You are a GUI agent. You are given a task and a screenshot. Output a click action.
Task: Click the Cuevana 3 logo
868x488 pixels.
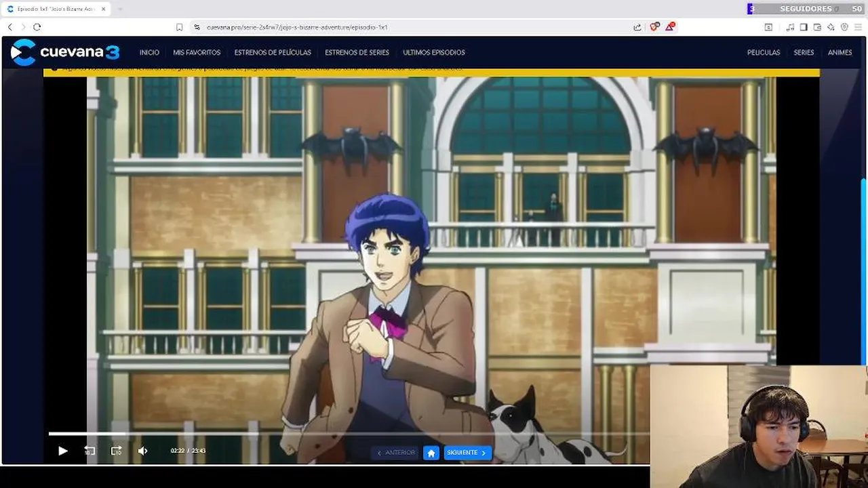point(65,52)
